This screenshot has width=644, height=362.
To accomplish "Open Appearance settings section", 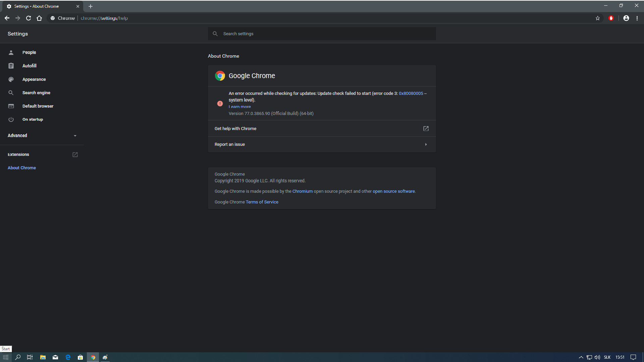I will pyautogui.click(x=34, y=79).
